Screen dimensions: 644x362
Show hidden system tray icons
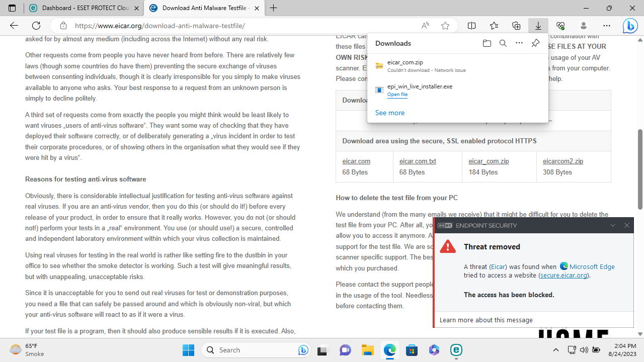pyautogui.click(x=556, y=350)
